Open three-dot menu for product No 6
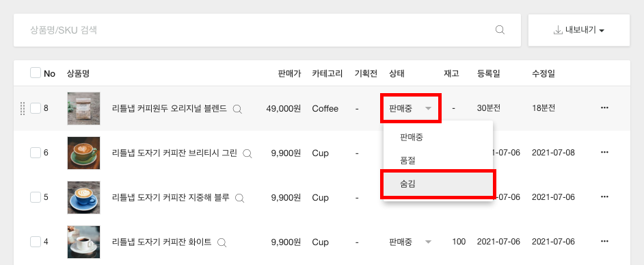The height and width of the screenshot is (265, 644). point(604,152)
